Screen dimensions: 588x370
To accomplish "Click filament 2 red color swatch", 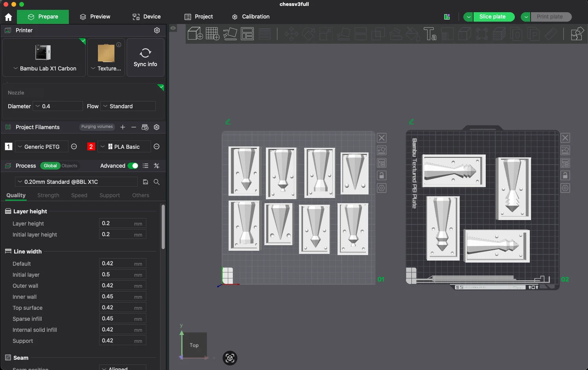I will click(91, 146).
